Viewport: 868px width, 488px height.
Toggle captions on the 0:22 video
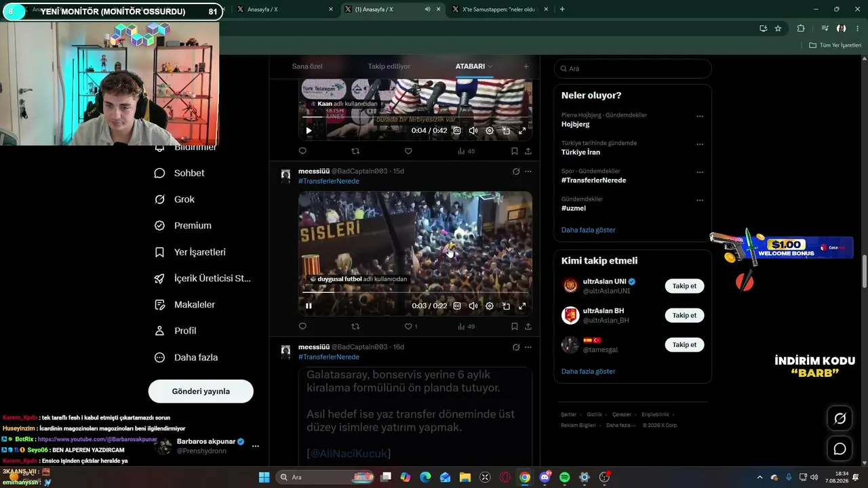click(457, 306)
